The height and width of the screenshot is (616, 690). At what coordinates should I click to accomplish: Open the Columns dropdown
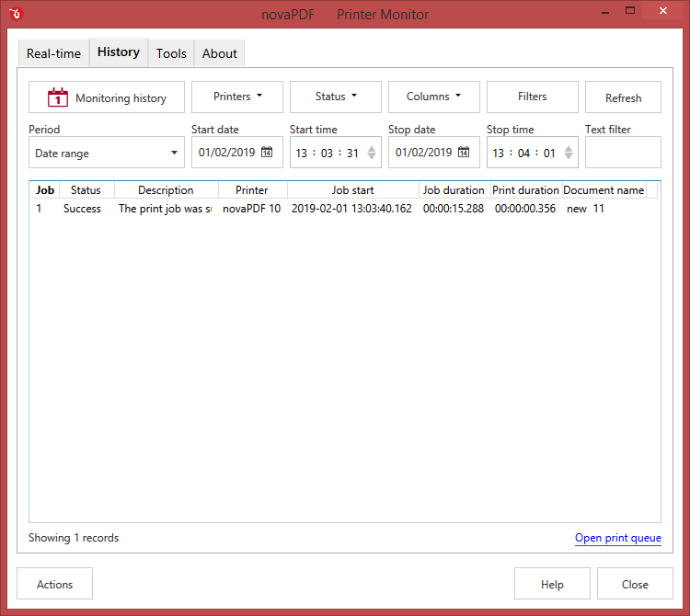click(x=434, y=97)
